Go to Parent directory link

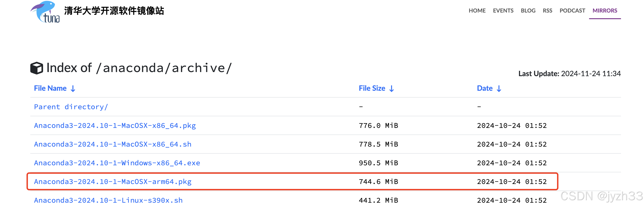coord(71,107)
